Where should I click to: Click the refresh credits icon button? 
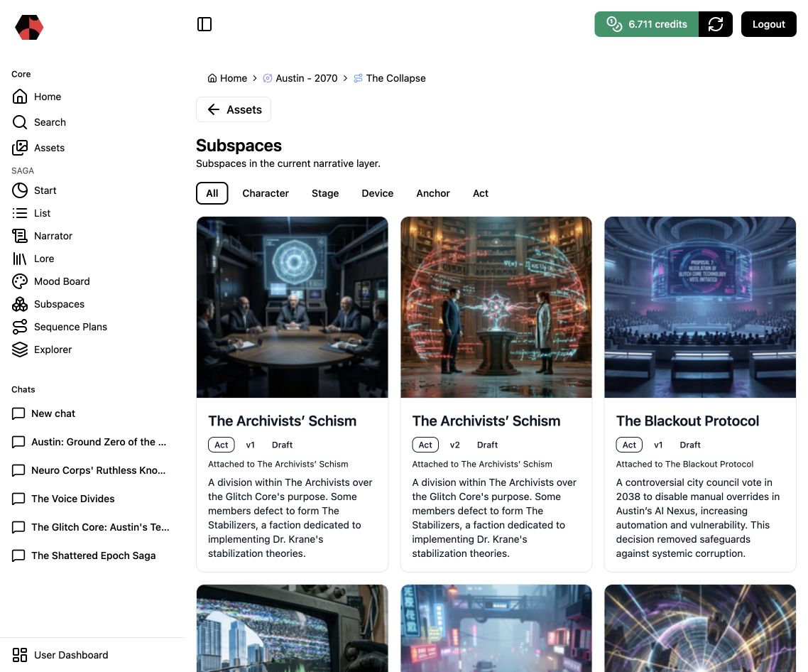tap(715, 24)
